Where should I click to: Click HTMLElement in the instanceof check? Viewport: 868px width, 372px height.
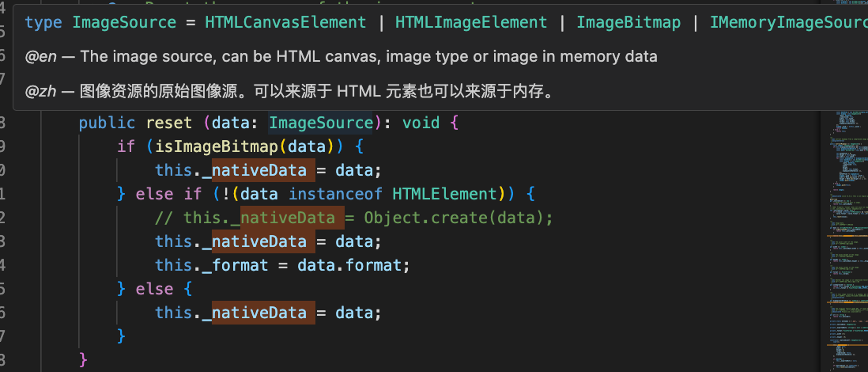coord(446,194)
